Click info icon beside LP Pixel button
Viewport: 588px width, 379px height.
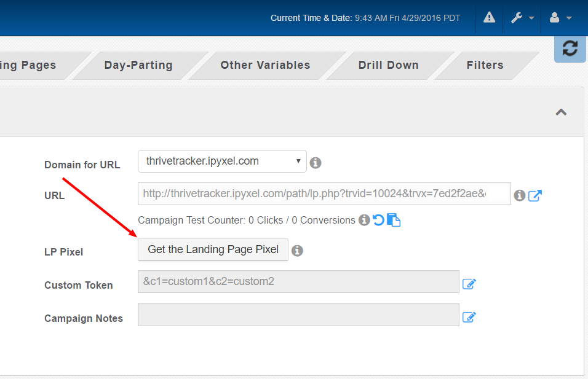[297, 251]
